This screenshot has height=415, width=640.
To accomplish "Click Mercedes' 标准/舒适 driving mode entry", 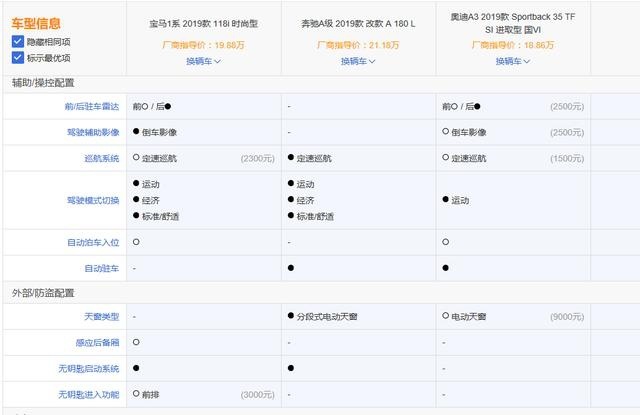I will coord(311,216).
